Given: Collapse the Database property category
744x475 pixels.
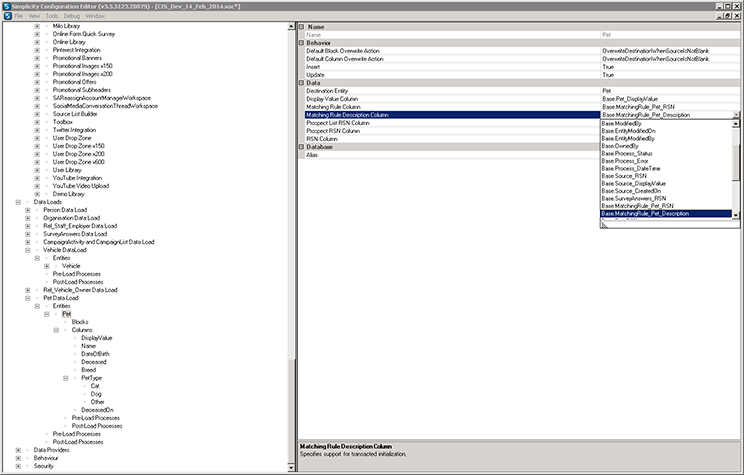Looking at the screenshot, I should pos(301,147).
